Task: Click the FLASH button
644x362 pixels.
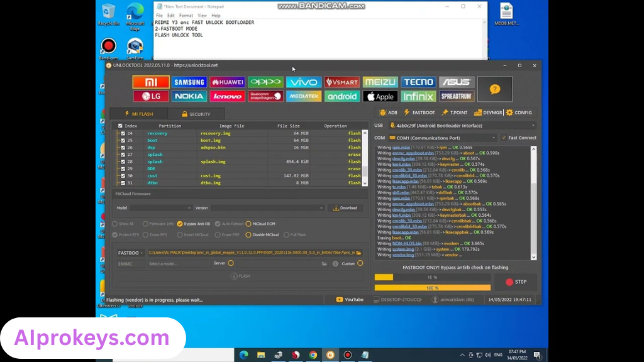Action: (x=241, y=277)
